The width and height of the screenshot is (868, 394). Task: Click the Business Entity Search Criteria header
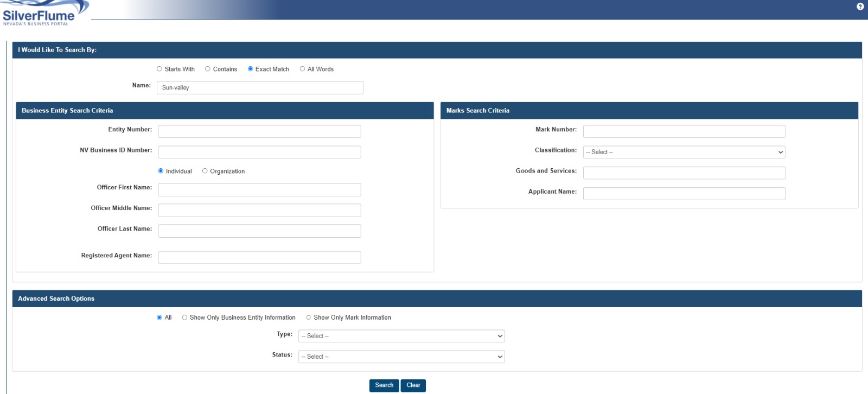point(225,111)
